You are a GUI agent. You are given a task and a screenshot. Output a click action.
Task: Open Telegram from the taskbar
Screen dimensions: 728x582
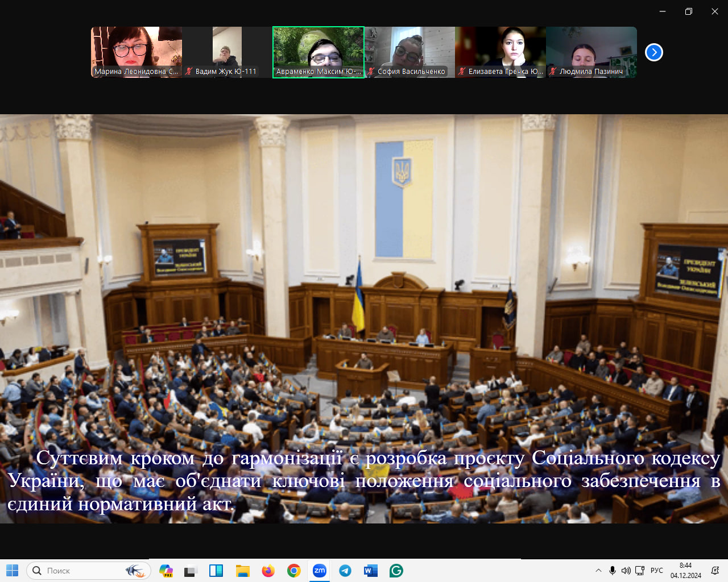point(345,571)
